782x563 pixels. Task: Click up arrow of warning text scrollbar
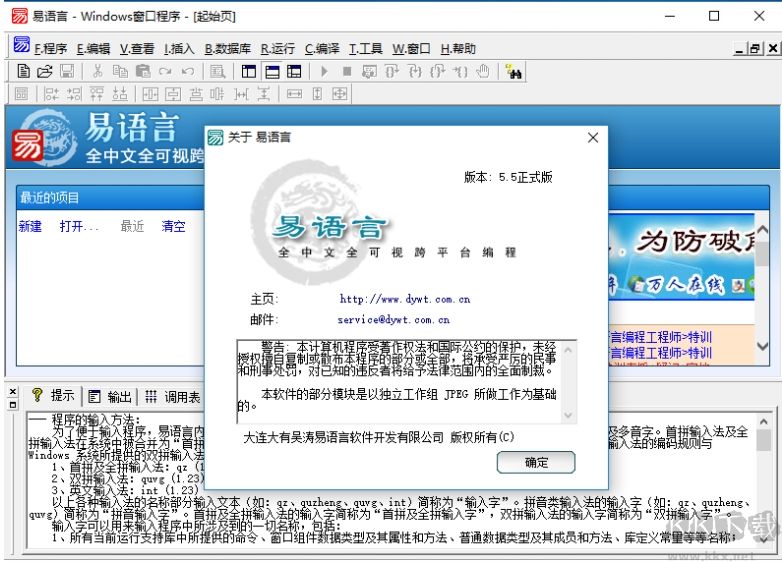(x=568, y=350)
